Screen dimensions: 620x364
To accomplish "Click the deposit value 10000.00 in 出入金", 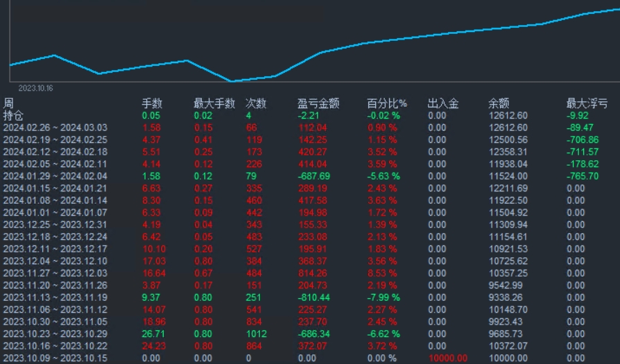I will point(448,358).
